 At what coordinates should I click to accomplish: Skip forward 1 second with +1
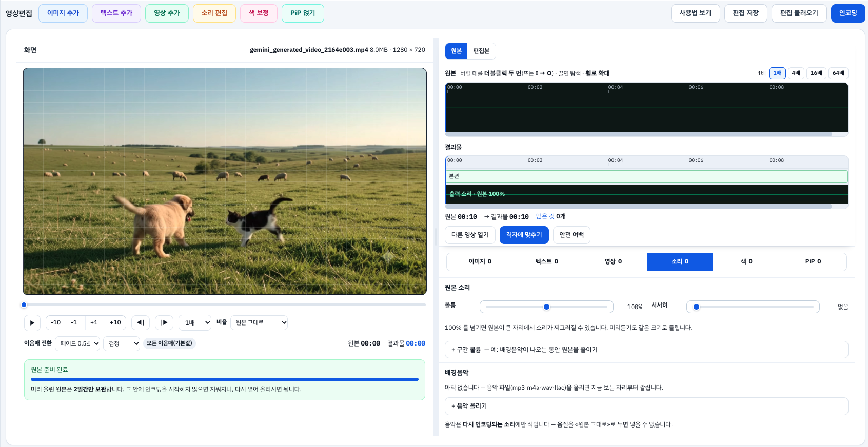coord(94,323)
